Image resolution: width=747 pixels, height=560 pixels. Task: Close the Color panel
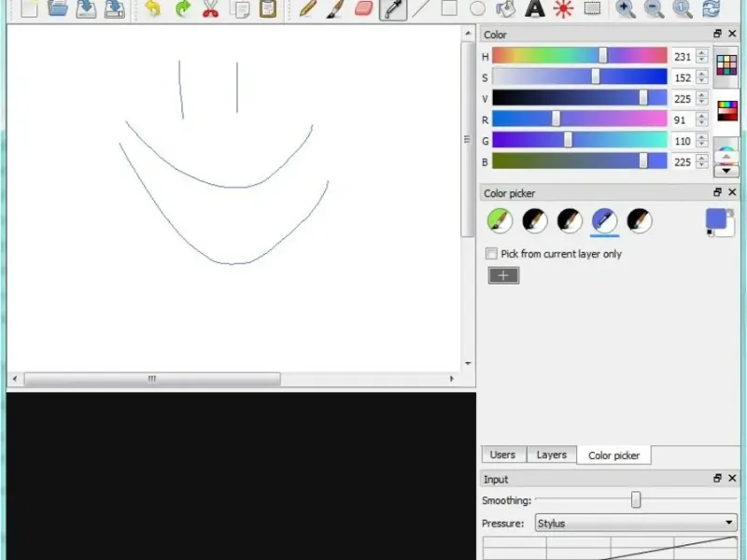732,34
